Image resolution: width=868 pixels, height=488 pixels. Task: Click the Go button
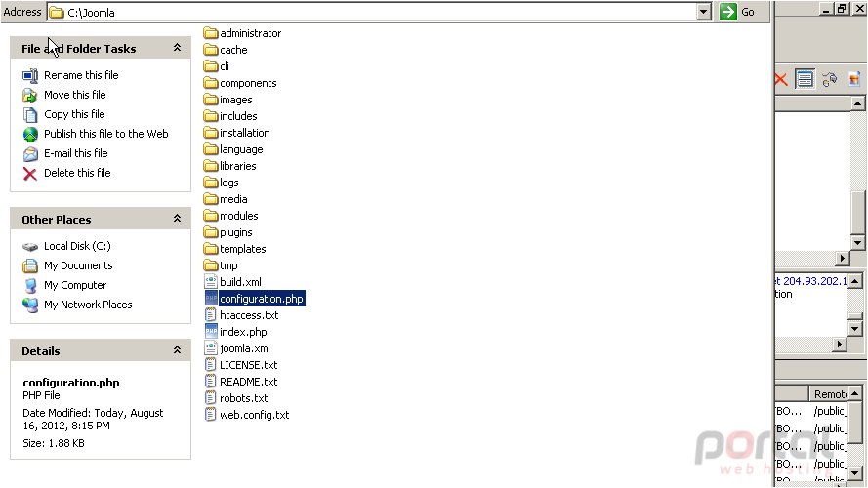point(738,12)
